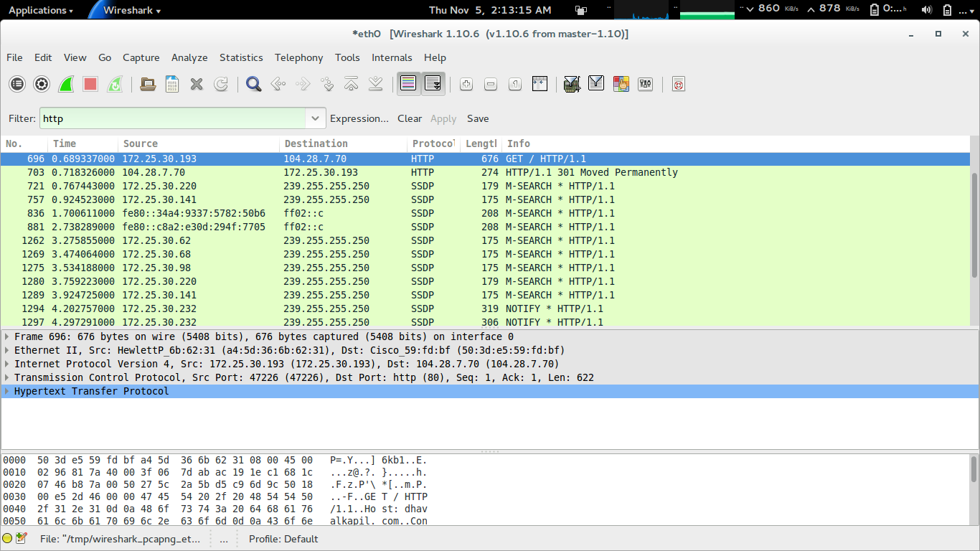Toggle auto scroll in live capture

click(x=433, y=84)
